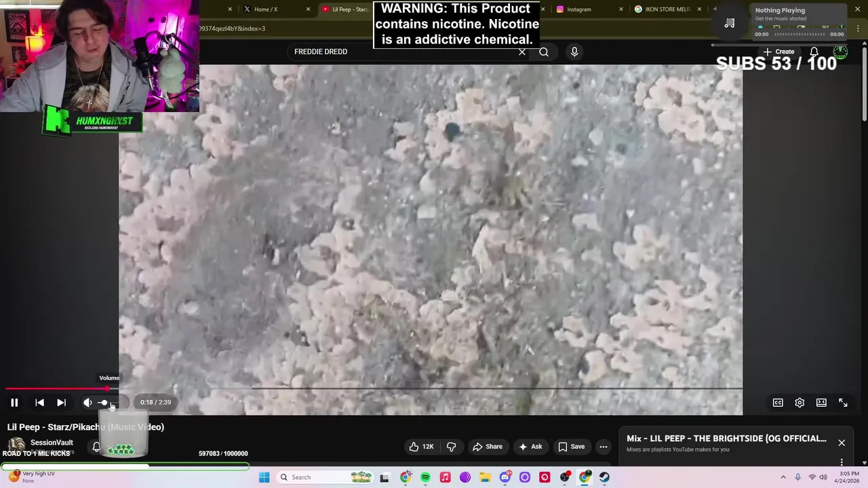Screen dimensions: 868x488
Task: Like the video with 12K likes
Action: (421, 447)
